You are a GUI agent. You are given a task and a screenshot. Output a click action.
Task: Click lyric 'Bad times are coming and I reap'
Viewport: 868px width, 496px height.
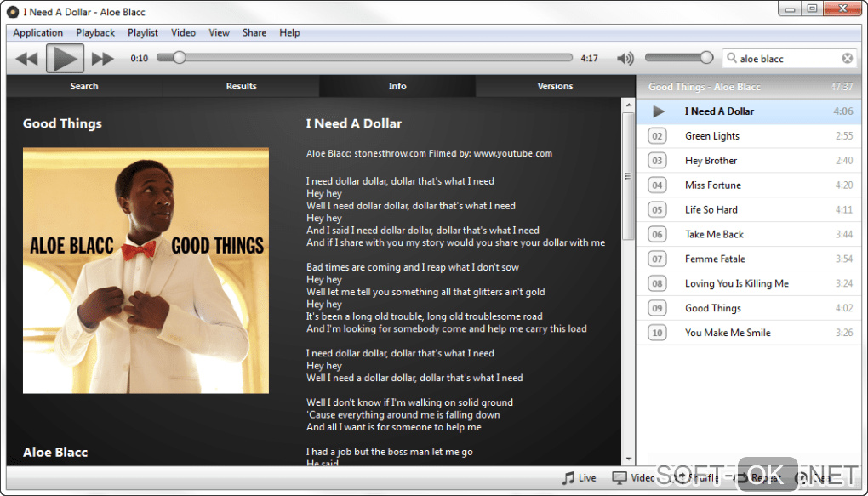(x=413, y=267)
